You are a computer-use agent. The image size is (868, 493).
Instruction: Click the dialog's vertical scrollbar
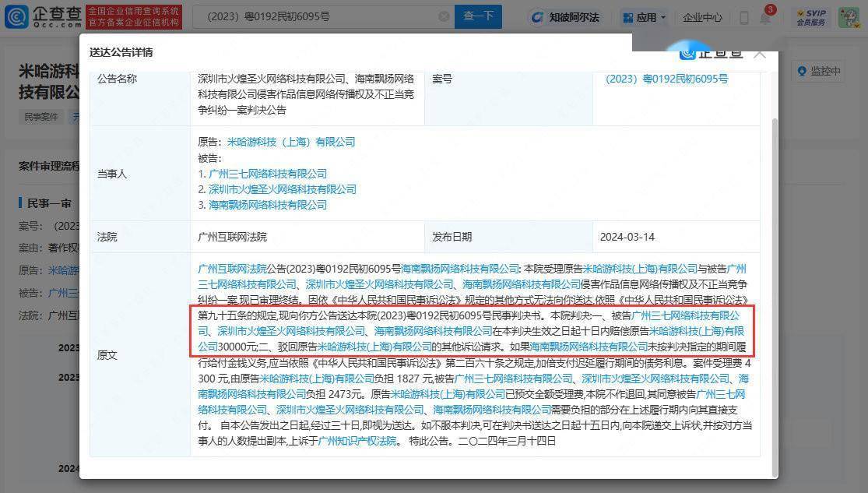pos(775,297)
